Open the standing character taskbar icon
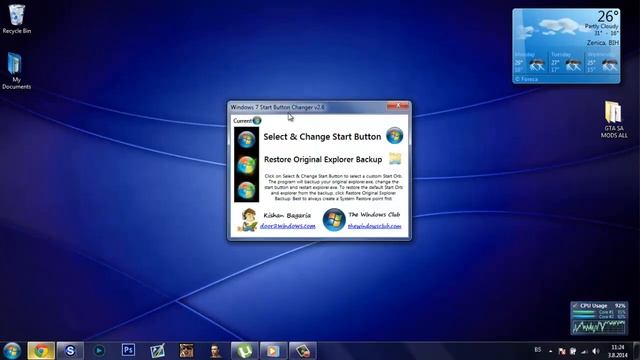 (216, 351)
